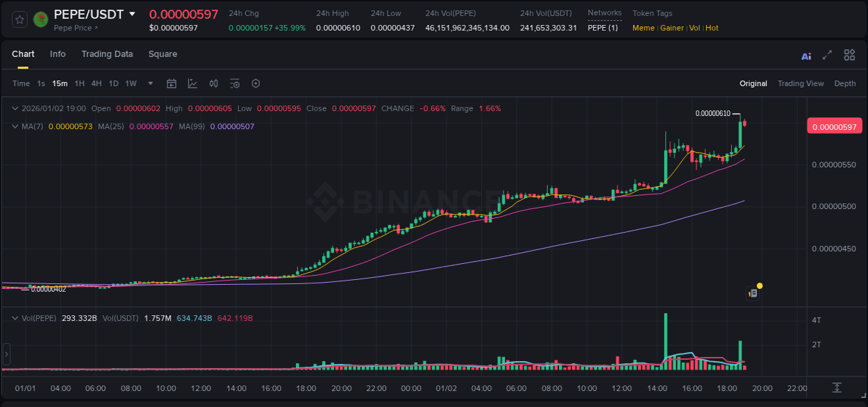The width and height of the screenshot is (868, 407).
Task: Open the chart style picker icon
Action: click(192, 83)
